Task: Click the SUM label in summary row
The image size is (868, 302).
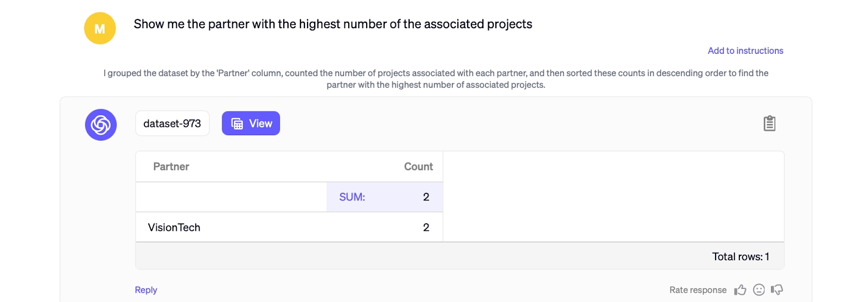Action: (x=352, y=197)
